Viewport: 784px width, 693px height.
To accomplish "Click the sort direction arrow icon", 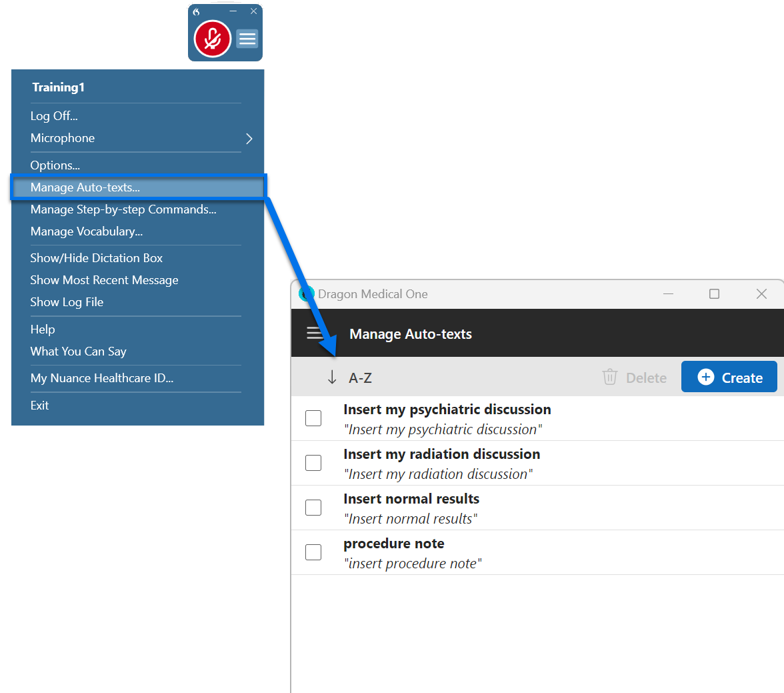I will [x=331, y=377].
